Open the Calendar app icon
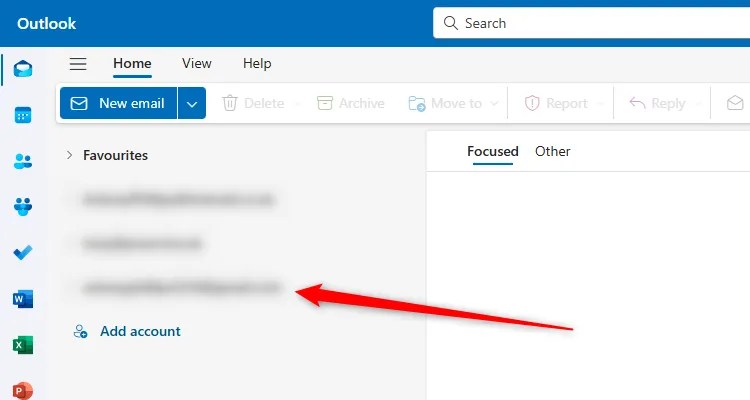Screen dimensions: 750x400 click(x=23, y=115)
